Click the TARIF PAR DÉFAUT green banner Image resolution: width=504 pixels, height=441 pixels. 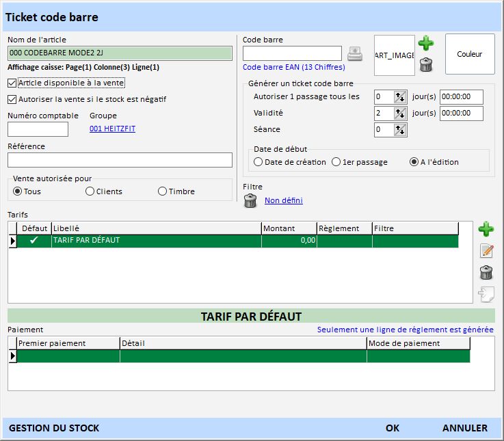(251, 317)
